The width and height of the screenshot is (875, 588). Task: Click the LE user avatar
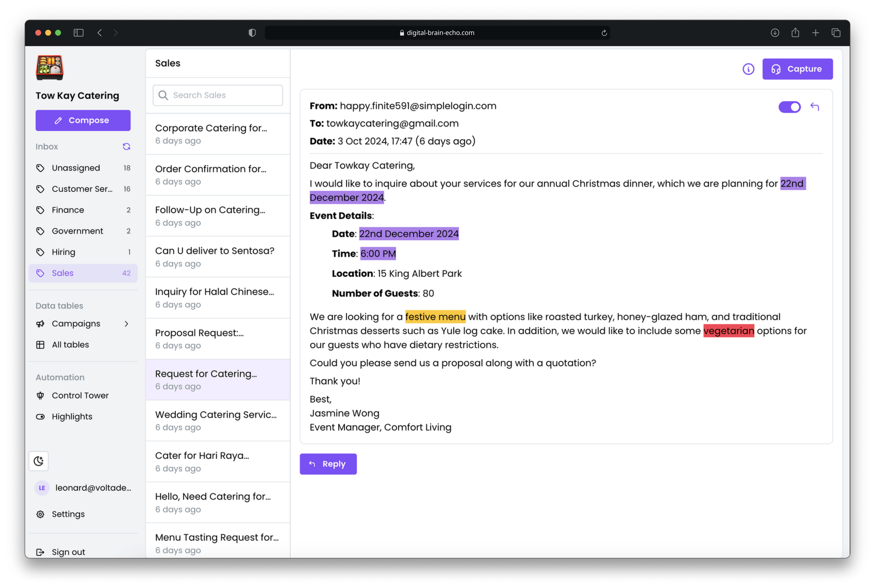tap(42, 488)
